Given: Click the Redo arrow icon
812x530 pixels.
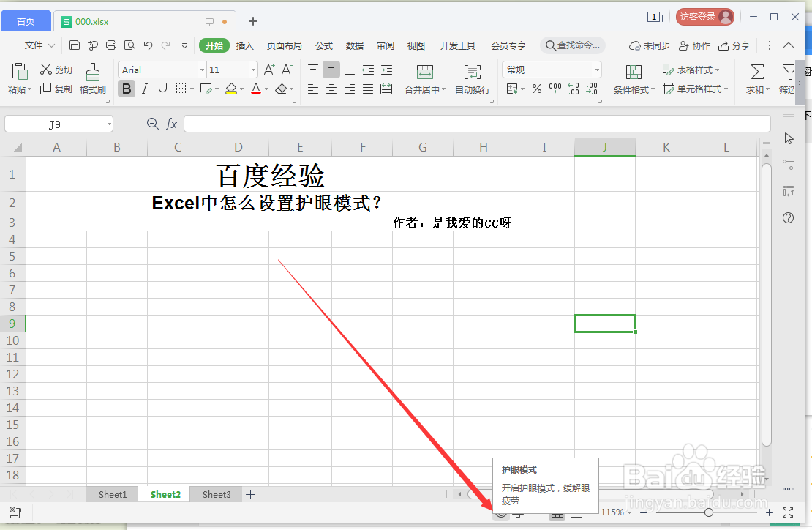Looking at the screenshot, I should pyautogui.click(x=166, y=45).
